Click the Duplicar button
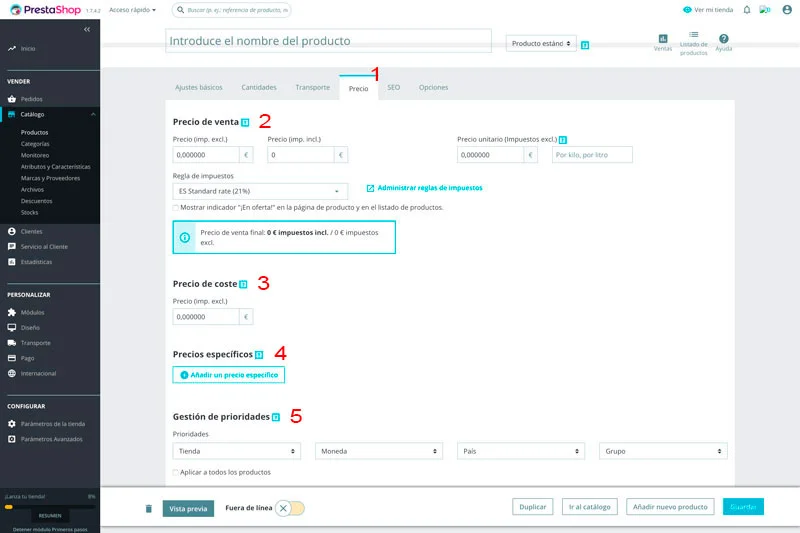 (x=533, y=507)
